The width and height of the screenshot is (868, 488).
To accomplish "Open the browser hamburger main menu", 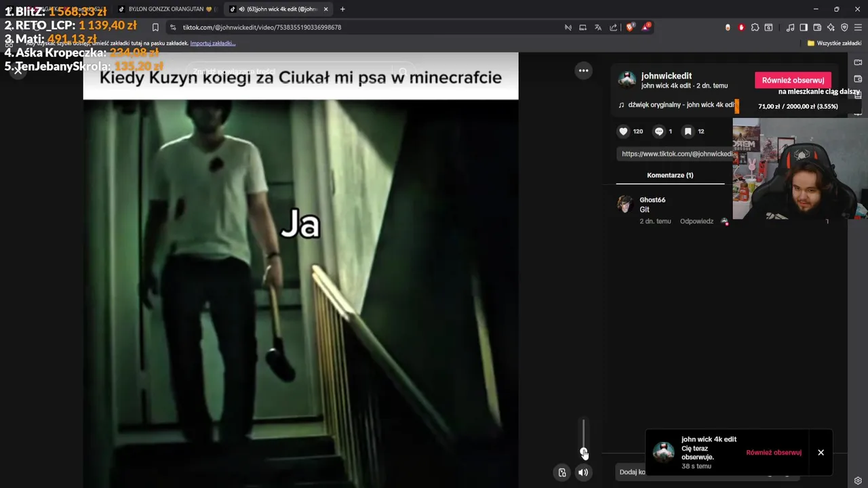I will 858,27.
